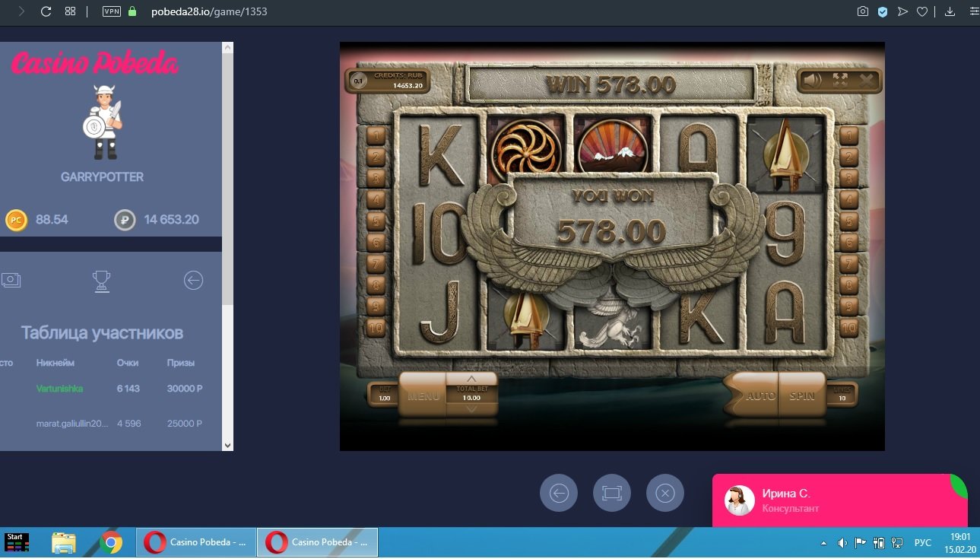Select payline number 5 on left
This screenshot has height=559, width=980.
[x=376, y=221]
